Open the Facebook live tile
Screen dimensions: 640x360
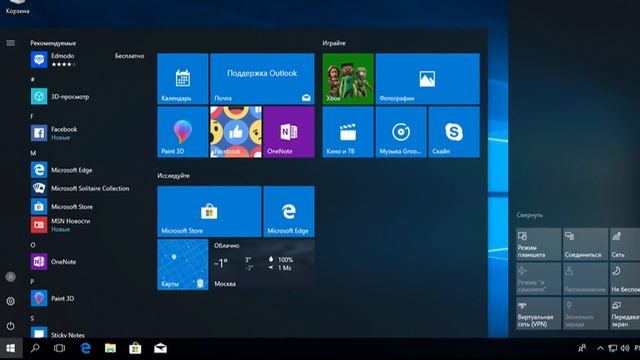coord(236,132)
